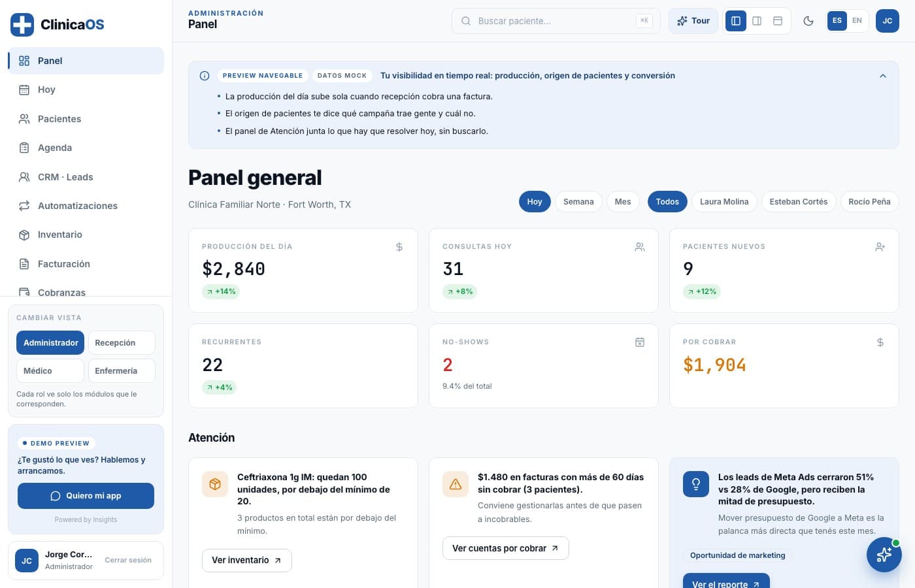915x588 pixels.
Task: Filter by Todos doctors
Action: click(x=667, y=202)
